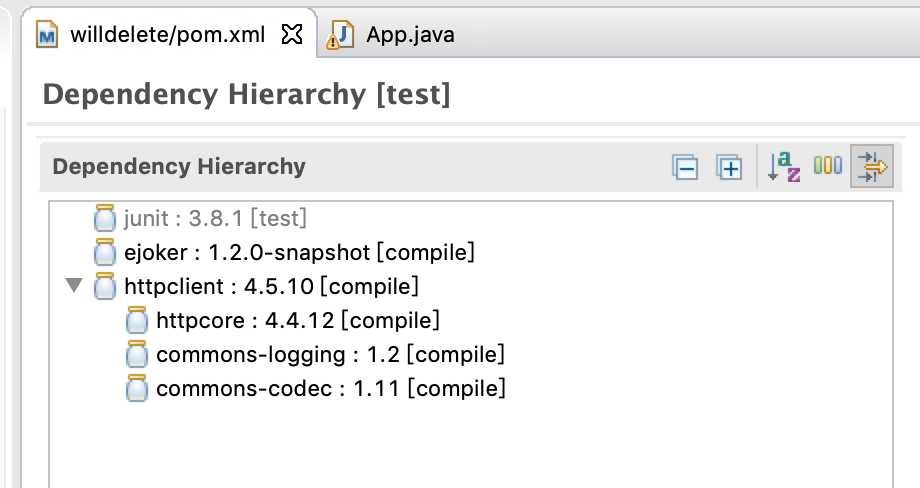Click the jar icon beside junit
Image resolution: width=920 pixels, height=488 pixels.
(104, 218)
